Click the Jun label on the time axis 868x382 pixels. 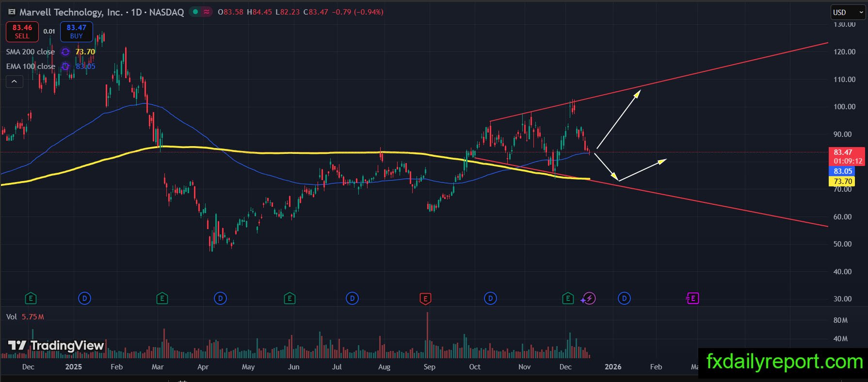point(293,367)
